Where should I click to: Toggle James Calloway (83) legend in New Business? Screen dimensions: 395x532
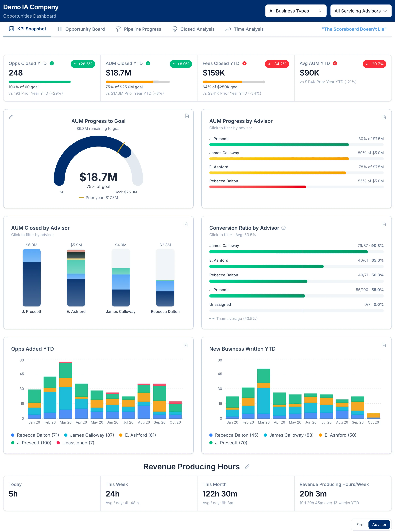(x=289, y=435)
